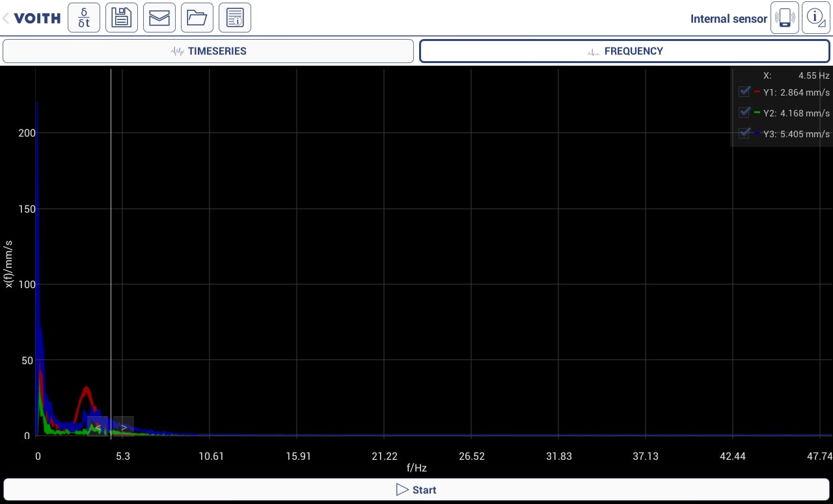Click the white vertical cursor line
Image resolution: width=833 pixels, height=504 pixels.
[x=111, y=252]
